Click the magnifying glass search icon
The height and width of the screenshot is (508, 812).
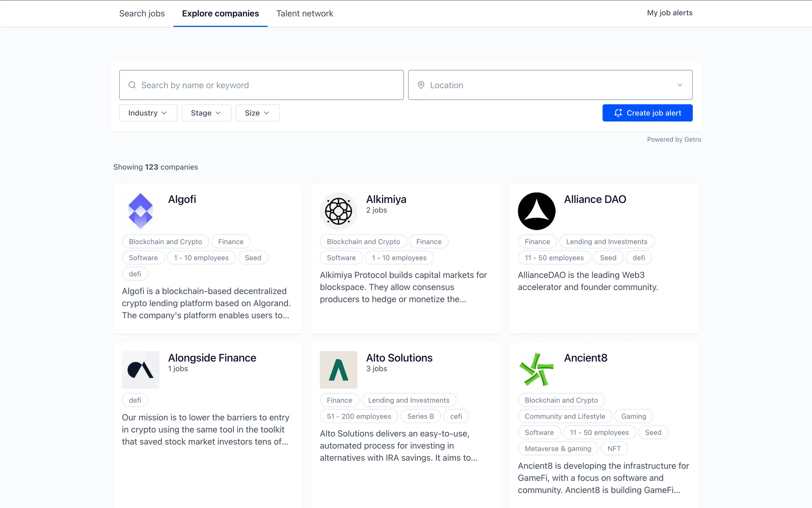[132, 85]
